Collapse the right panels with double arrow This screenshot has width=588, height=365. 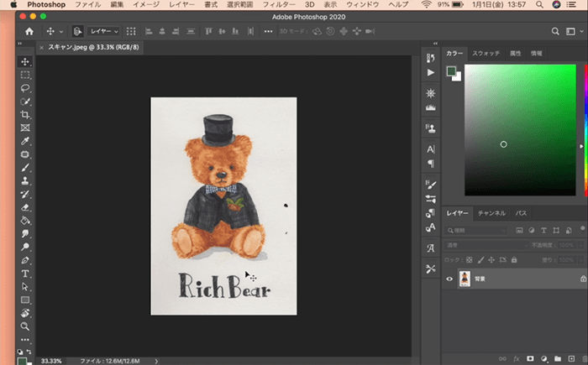point(435,44)
